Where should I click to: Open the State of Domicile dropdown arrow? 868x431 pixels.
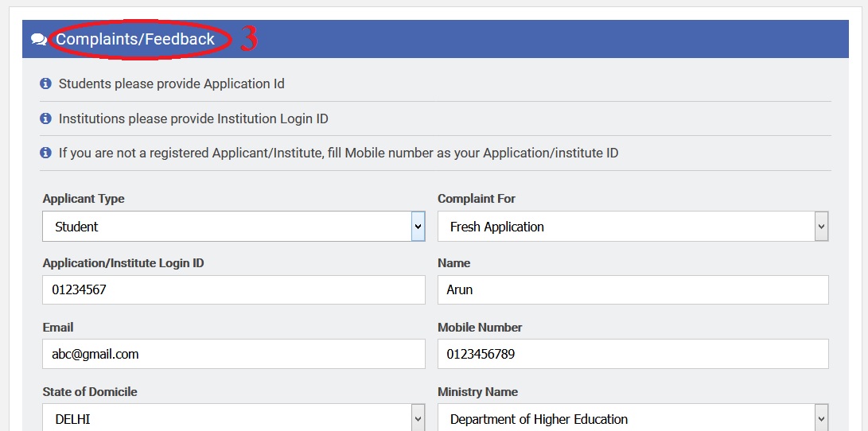point(418,419)
